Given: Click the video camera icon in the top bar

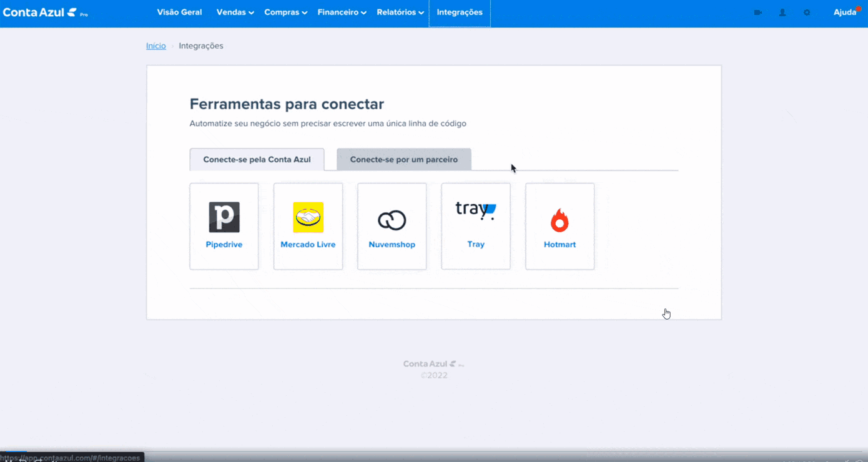Looking at the screenshot, I should [757, 12].
